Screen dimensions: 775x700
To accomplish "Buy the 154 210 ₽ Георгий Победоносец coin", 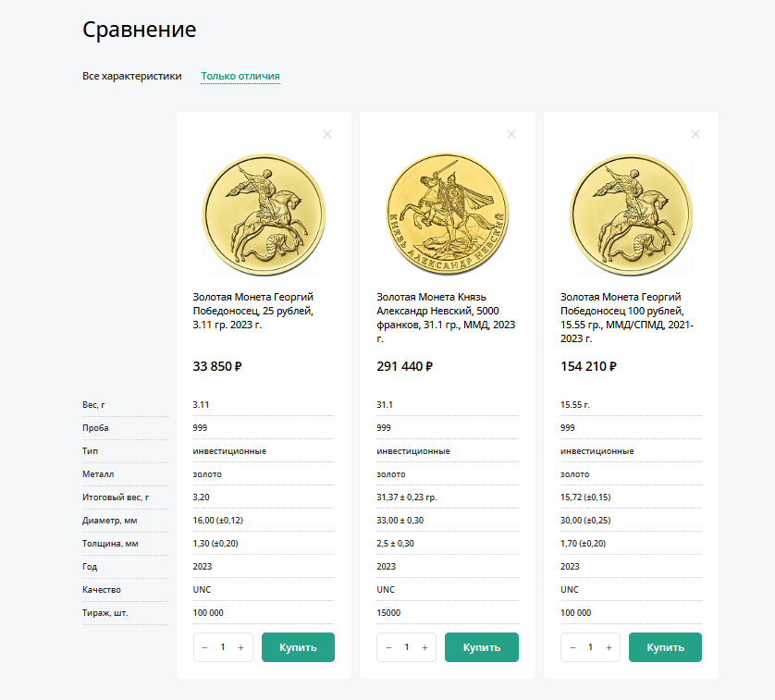I will (x=665, y=647).
